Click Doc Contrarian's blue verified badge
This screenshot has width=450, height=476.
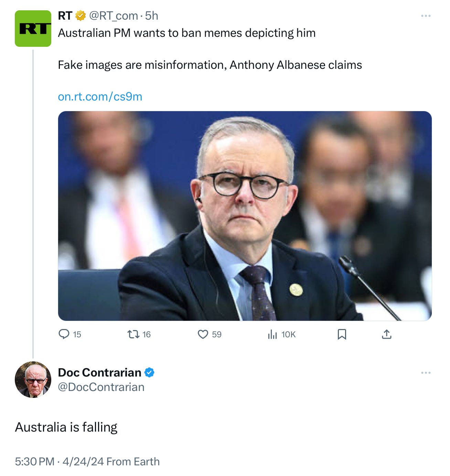[149, 372]
